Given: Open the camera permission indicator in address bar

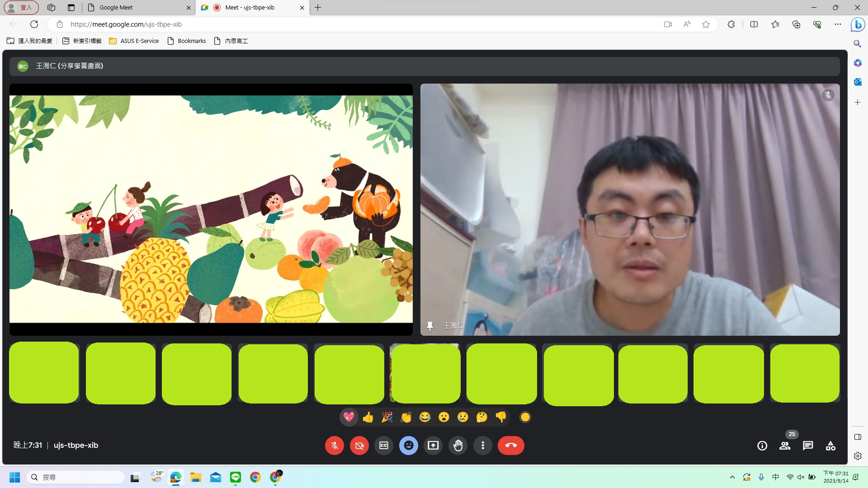Looking at the screenshot, I should 668,24.
